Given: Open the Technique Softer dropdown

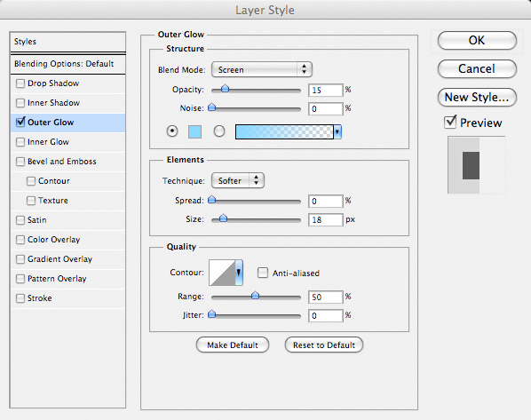Looking at the screenshot, I should click(238, 180).
